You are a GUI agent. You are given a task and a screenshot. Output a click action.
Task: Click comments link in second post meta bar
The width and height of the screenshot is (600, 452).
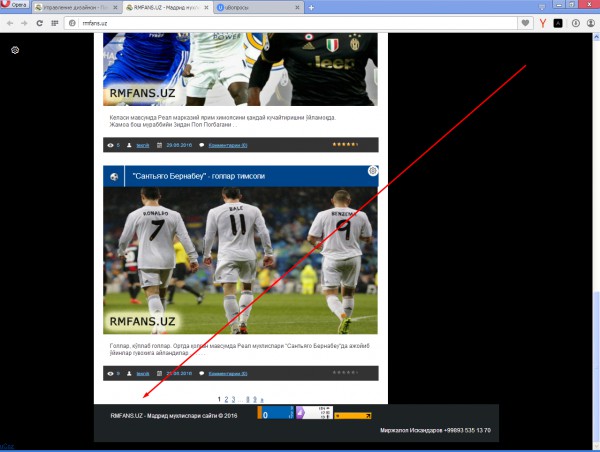228,374
